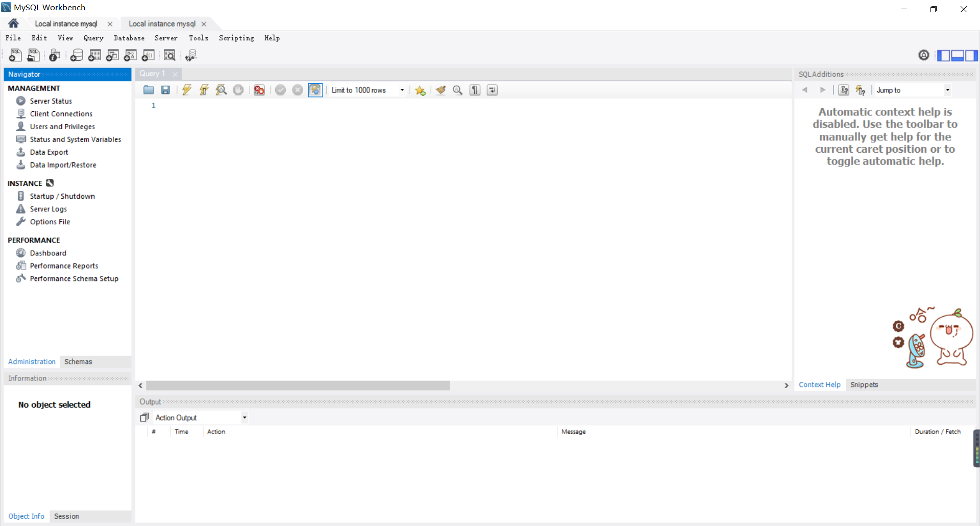This screenshot has height=526, width=980.
Task: Save query as snippet star icon
Action: (x=420, y=90)
